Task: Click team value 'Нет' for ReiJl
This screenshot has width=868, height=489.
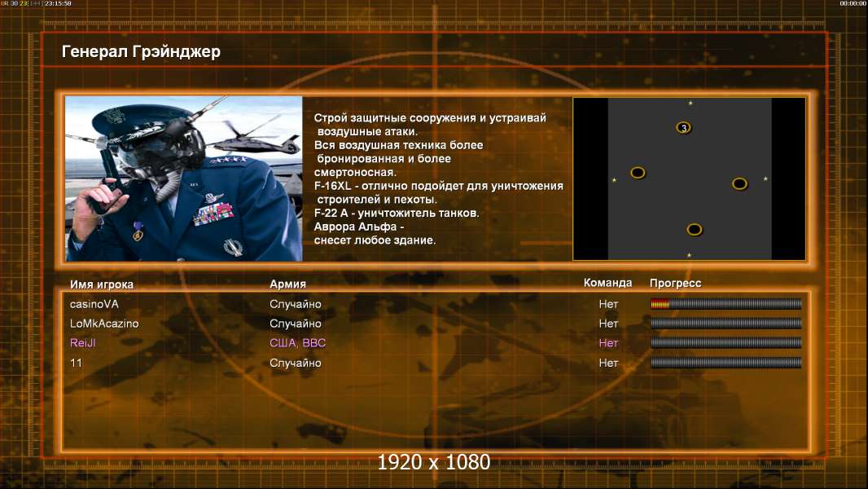Action: click(608, 343)
